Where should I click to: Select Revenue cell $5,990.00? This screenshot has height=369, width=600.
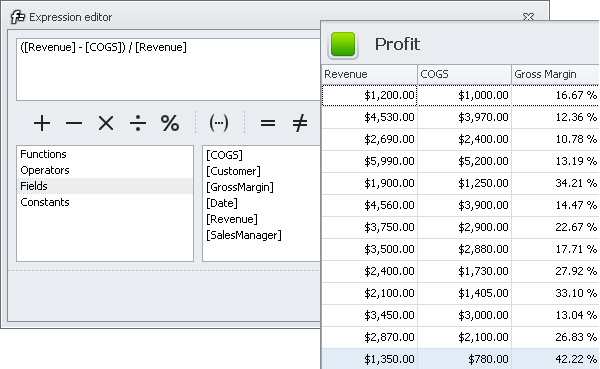click(369, 161)
